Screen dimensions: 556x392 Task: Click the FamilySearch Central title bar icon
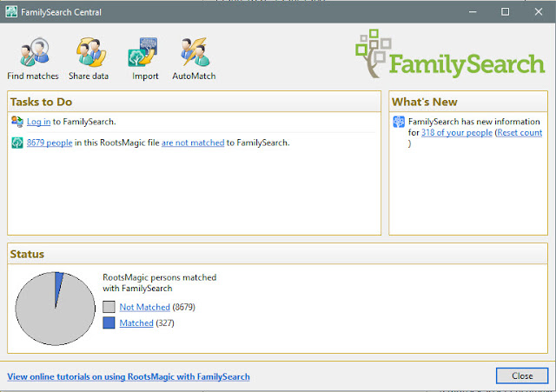click(x=11, y=11)
